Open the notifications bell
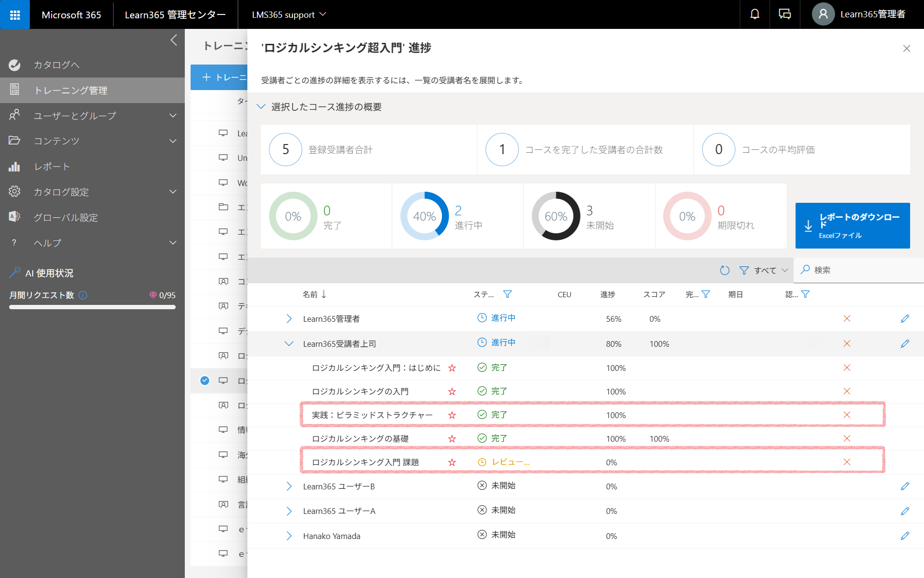Image resolution: width=924 pixels, height=578 pixels. tap(755, 14)
